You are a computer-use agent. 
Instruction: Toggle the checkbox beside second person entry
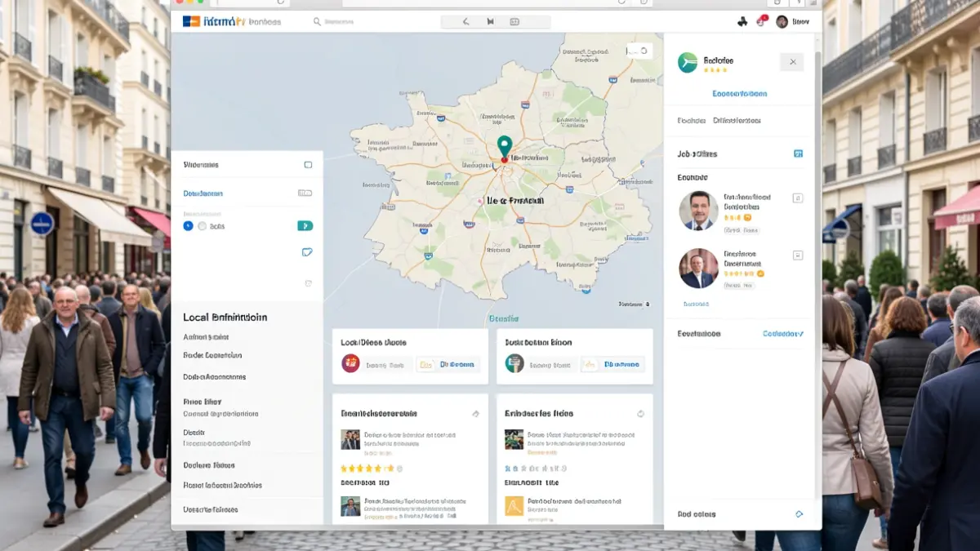tap(798, 255)
